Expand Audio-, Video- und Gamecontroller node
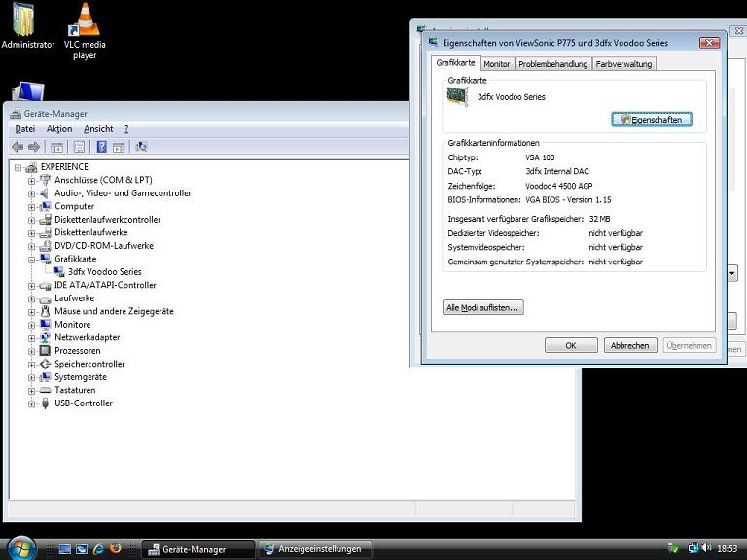The width and height of the screenshot is (747, 560). (31, 193)
